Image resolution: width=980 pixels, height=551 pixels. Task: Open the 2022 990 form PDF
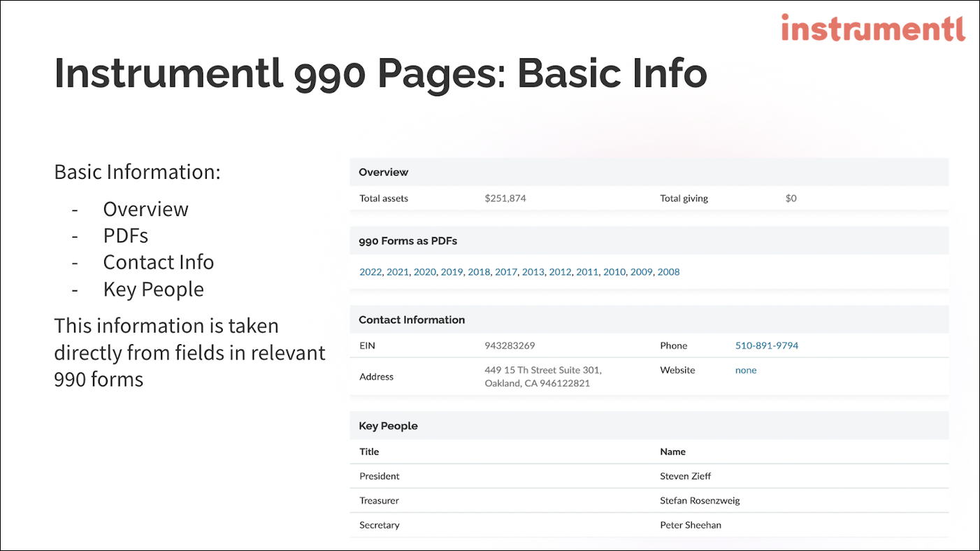(x=370, y=272)
